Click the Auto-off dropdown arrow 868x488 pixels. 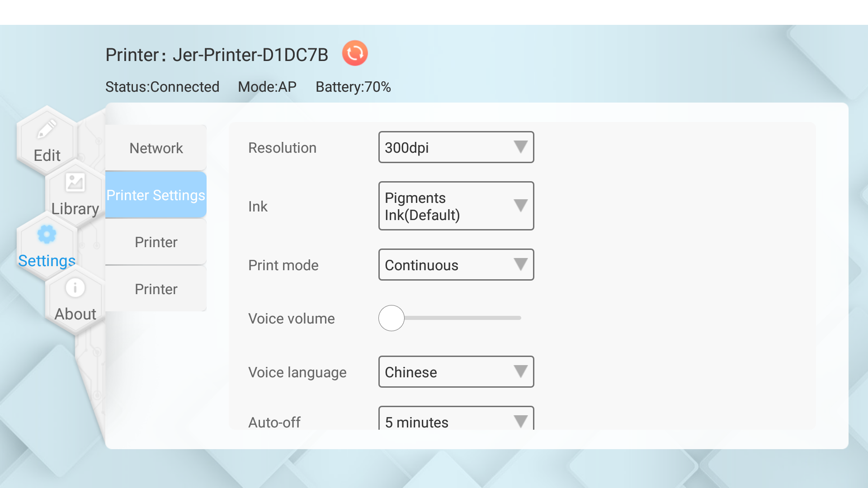point(520,421)
